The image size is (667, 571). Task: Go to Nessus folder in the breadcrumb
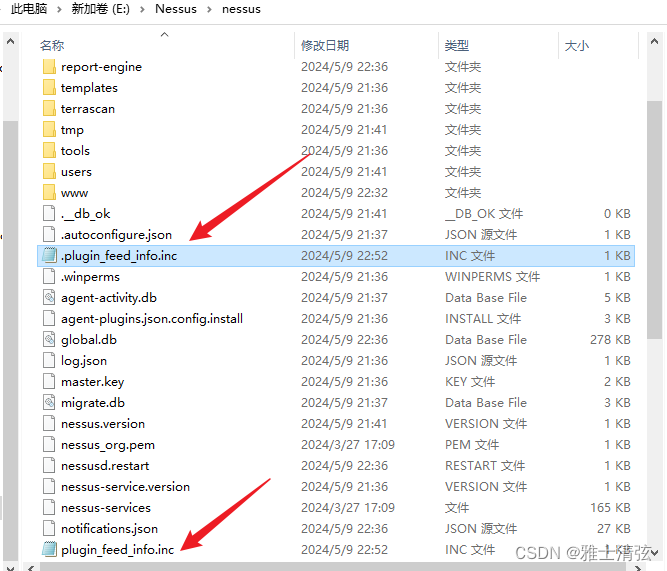pos(176,9)
